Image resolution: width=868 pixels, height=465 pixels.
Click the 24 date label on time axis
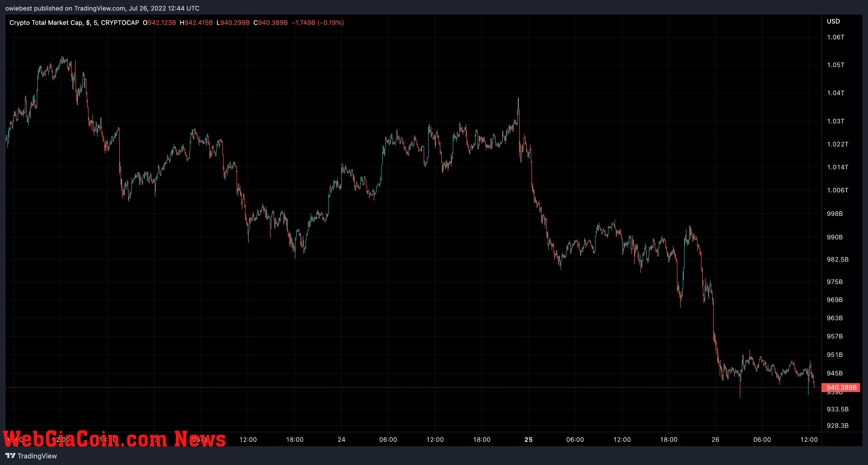[x=341, y=439]
